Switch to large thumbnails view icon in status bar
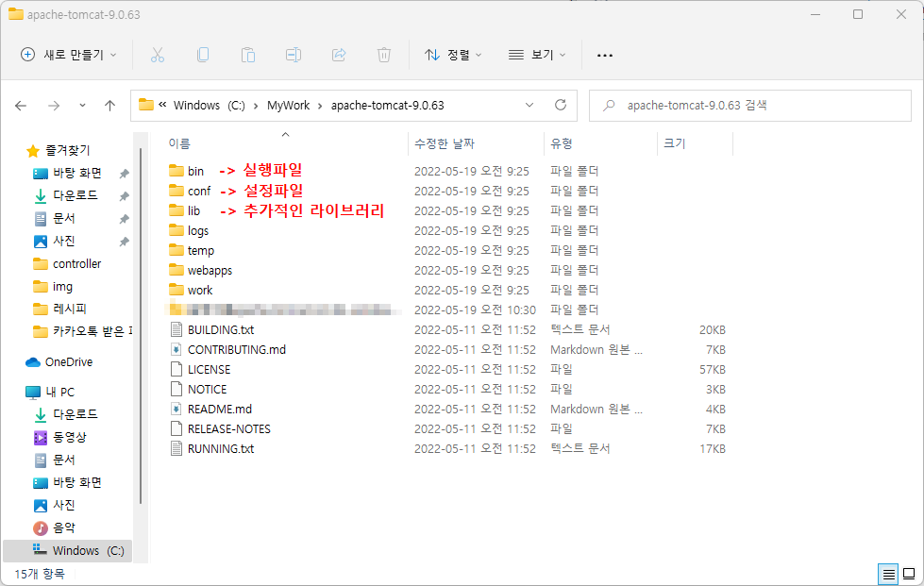Image resolution: width=924 pixels, height=586 pixels. (909, 574)
